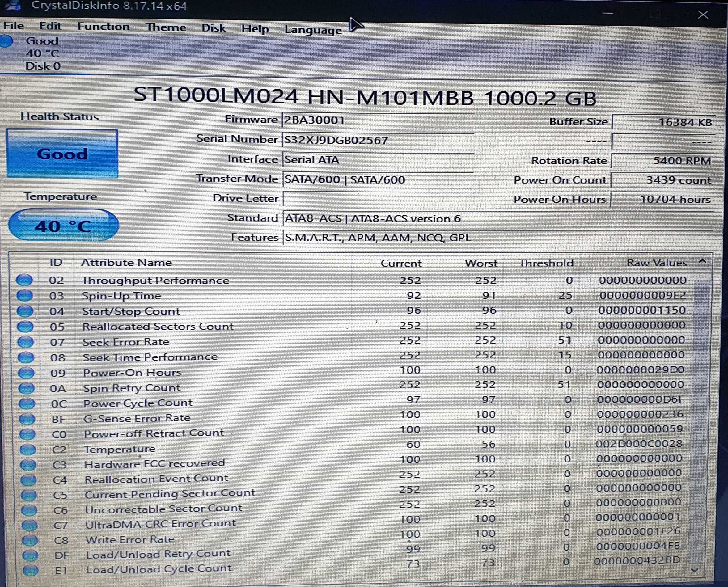Click status icon for G-Sense Error Rate
This screenshot has width=728, height=587.
pyautogui.click(x=28, y=419)
